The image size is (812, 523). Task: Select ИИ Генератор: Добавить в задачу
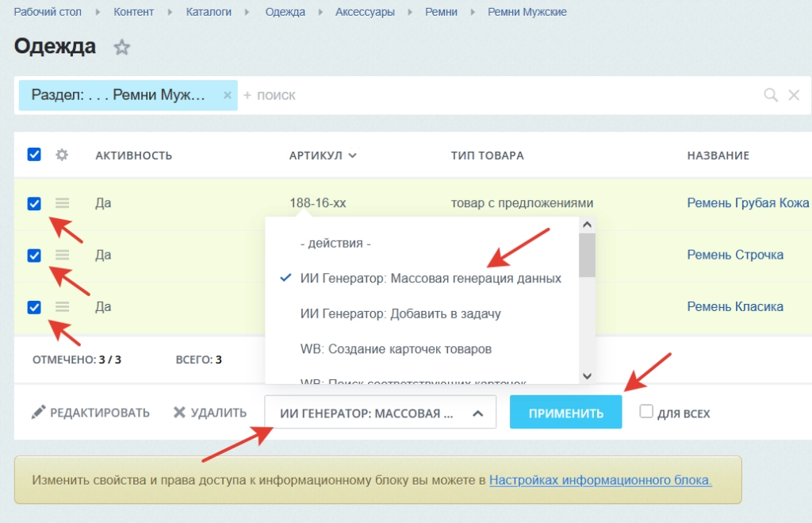coord(400,313)
